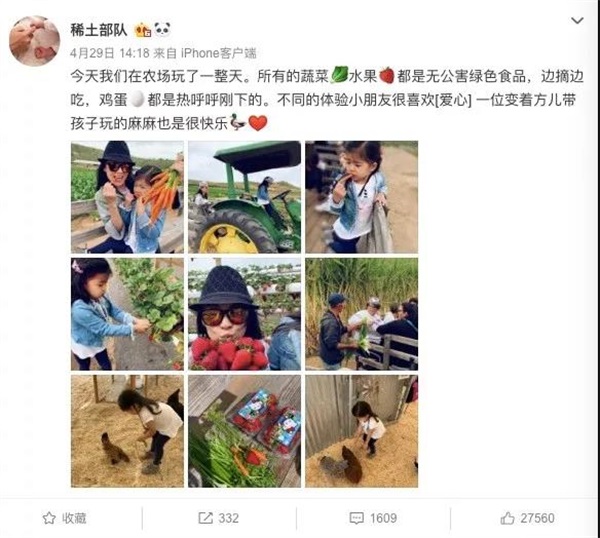Click the 4月29日 14:18 timestamp link
This screenshot has height=538, width=600.
[x=109, y=53]
